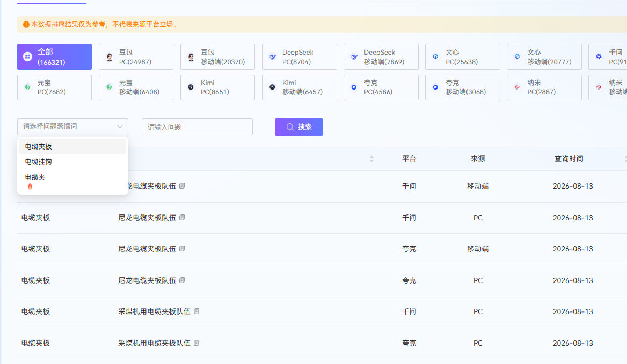This screenshot has width=627, height=364.
Task: Filter by 豆包 PC(24987) card
Action: [x=136, y=57]
